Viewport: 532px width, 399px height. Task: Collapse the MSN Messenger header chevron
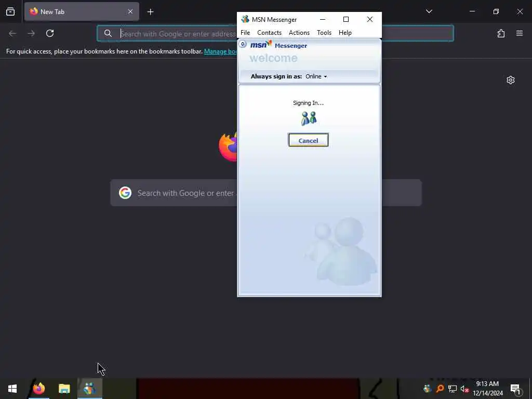[243, 44]
